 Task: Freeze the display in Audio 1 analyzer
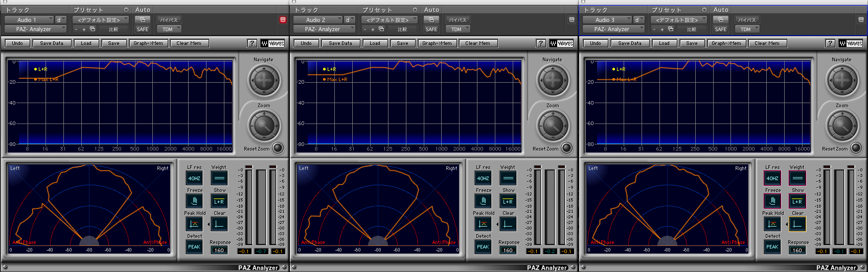[x=194, y=201]
